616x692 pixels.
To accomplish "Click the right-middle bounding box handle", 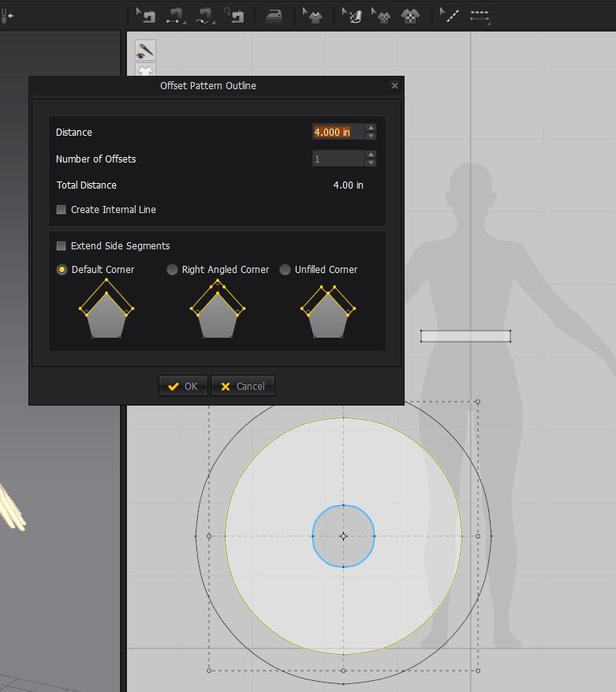I will click(478, 537).
